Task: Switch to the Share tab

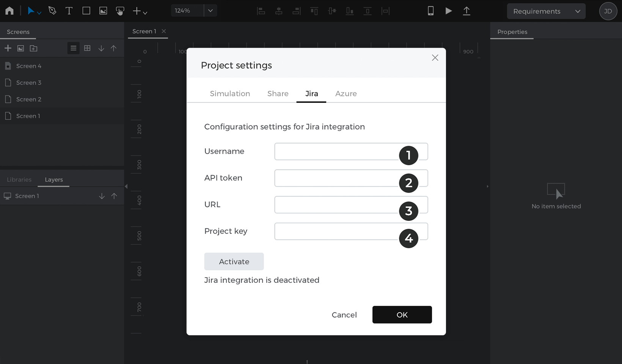Action: coord(278,94)
